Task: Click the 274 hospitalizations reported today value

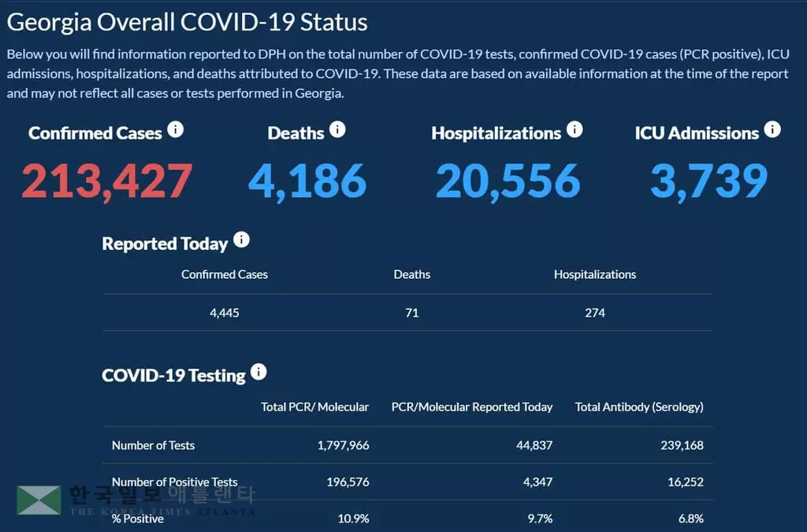Action: (x=595, y=313)
